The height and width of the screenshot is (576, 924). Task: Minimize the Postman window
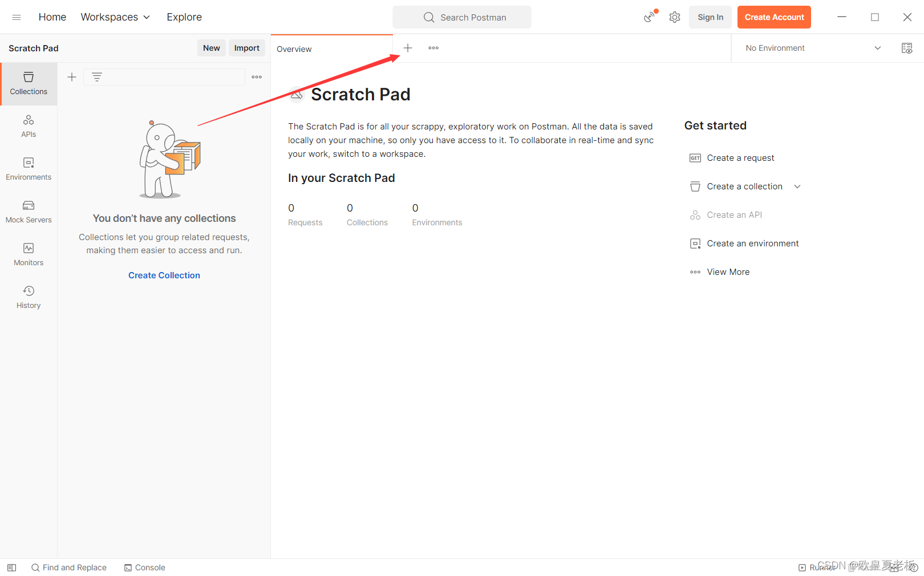842,17
